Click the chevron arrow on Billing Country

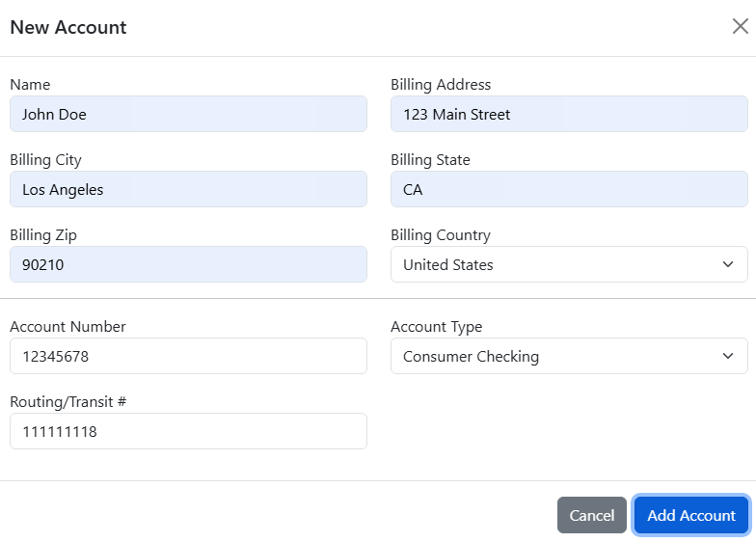(728, 264)
